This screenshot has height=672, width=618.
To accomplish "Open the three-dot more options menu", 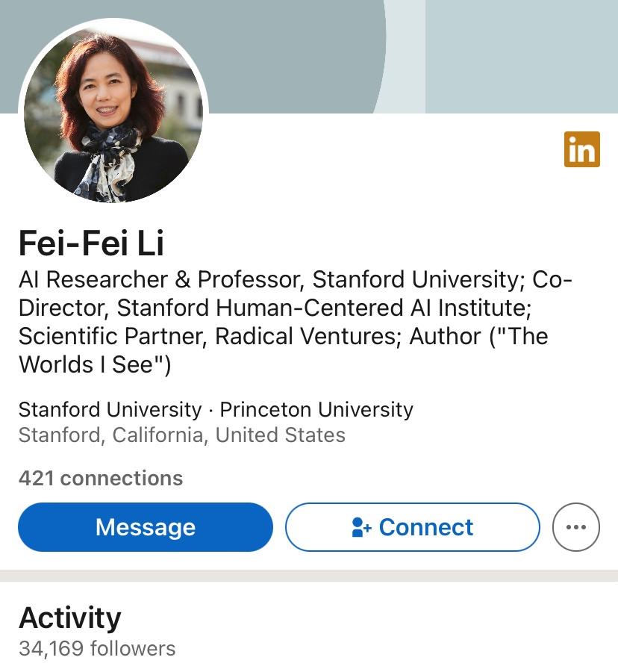I will pos(575,527).
